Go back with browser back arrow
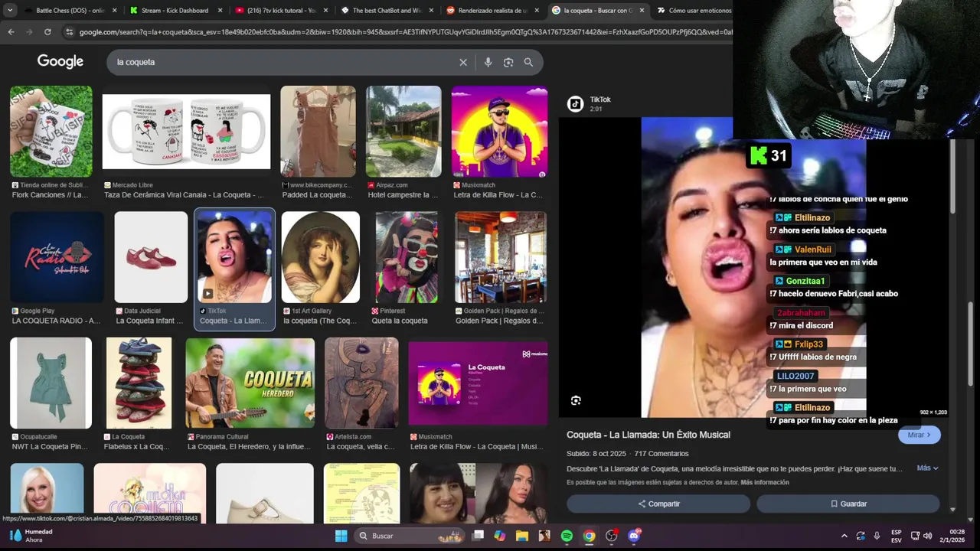The height and width of the screenshot is (551, 980). click(11, 31)
